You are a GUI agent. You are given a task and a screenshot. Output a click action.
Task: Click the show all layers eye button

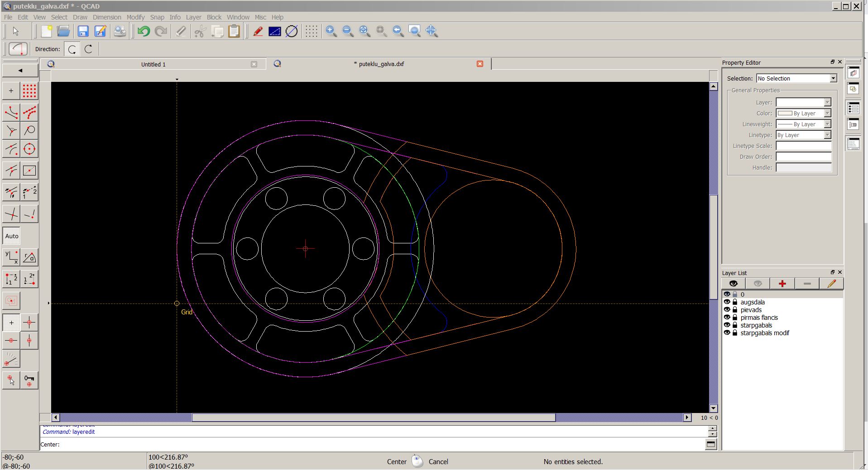click(734, 284)
